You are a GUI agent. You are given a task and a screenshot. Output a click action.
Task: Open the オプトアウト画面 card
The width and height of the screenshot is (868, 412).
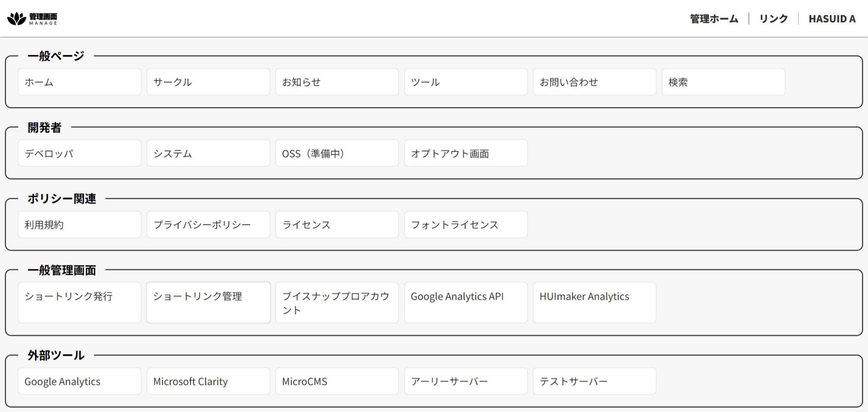[x=465, y=153]
